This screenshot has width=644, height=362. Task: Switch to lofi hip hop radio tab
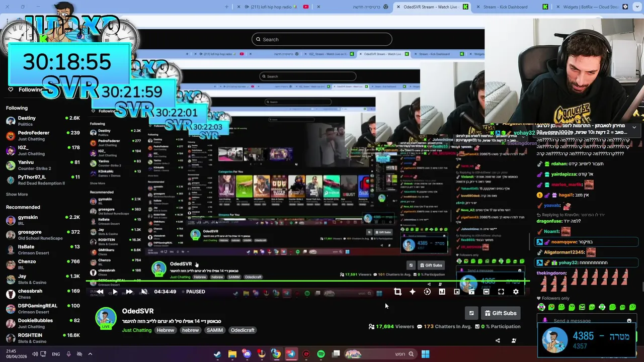click(x=274, y=7)
